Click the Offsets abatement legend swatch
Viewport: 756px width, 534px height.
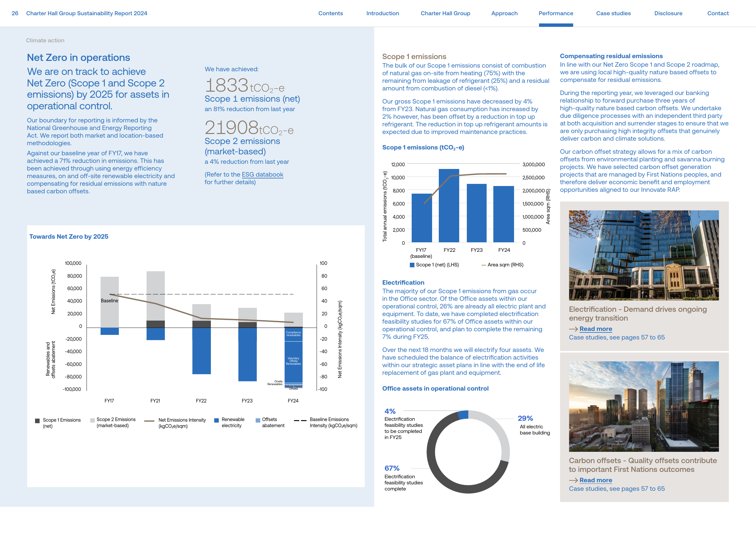tap(258, 420)
